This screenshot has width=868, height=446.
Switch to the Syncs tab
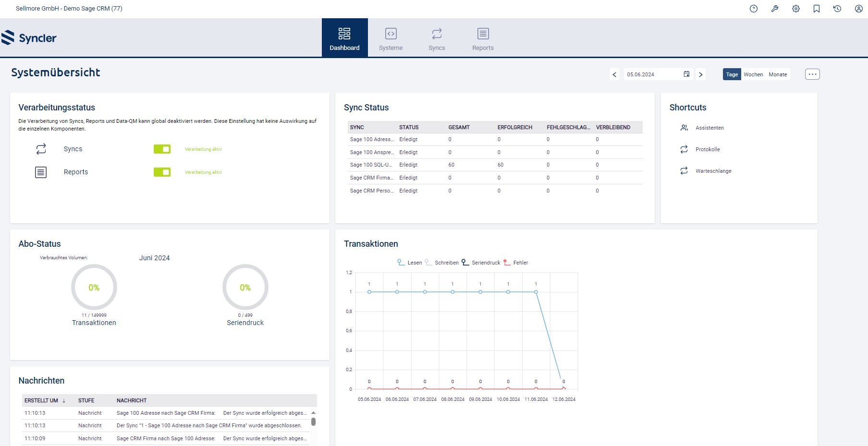tap(437, 38)
